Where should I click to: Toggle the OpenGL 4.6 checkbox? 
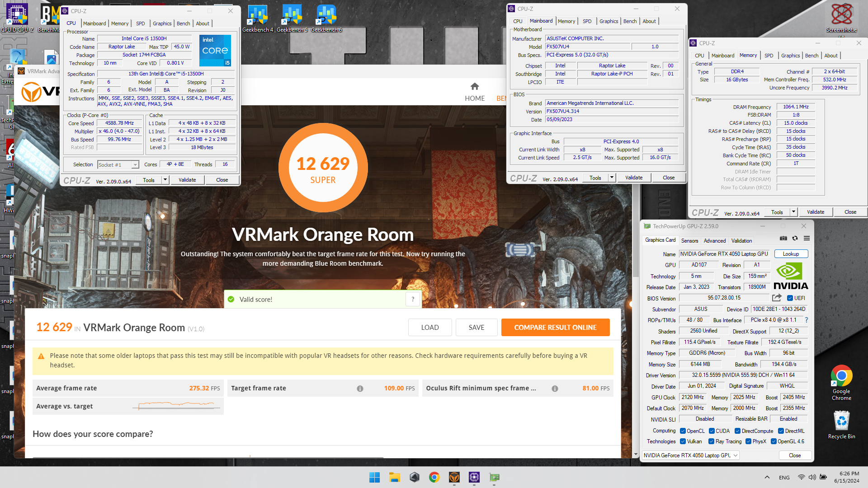[774, 441]
